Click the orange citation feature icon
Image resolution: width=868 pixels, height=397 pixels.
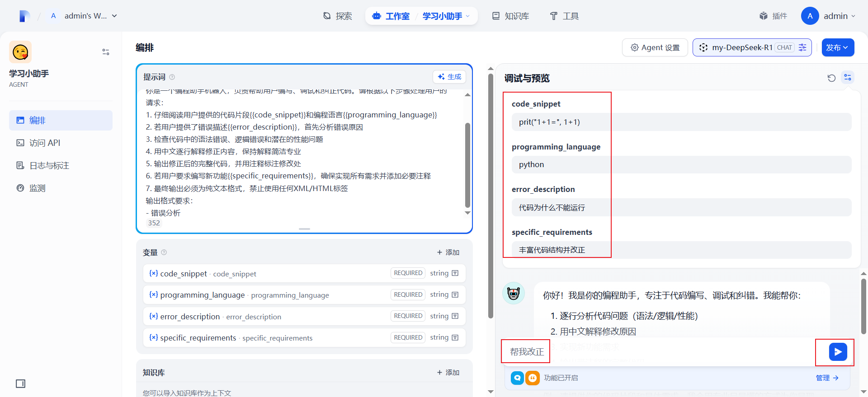533,378
